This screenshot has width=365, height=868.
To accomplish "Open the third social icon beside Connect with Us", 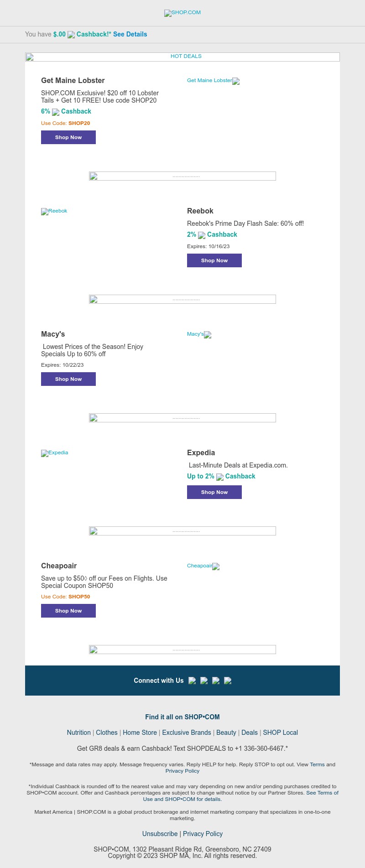I will (x=216, y=681).
